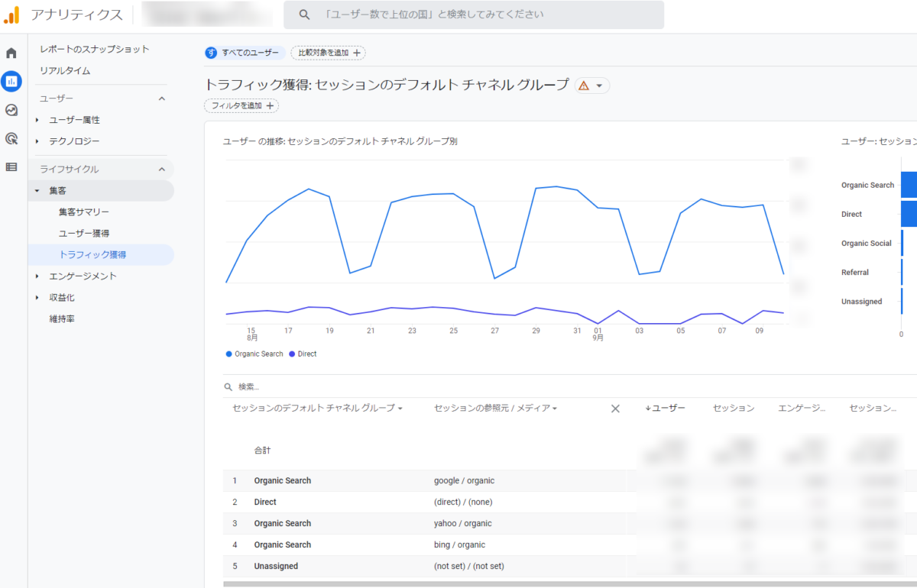Click フィルタを追加 button
The image size is (917, 588).
tap(241, 106)
